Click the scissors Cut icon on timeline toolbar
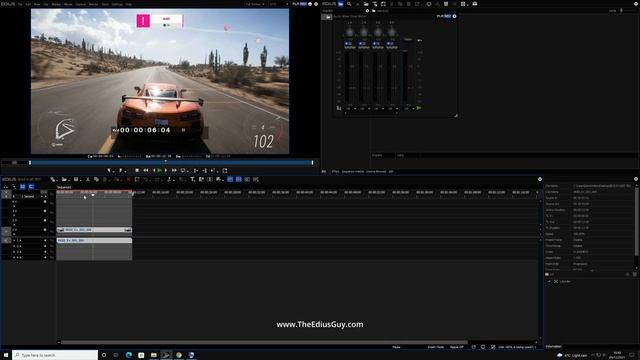The image size is (640, 360). coord(88,179)
